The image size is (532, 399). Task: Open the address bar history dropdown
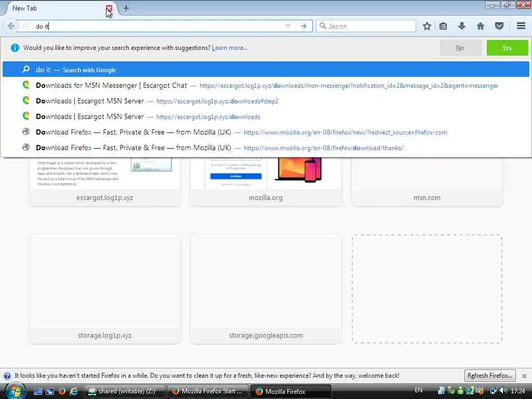tap(288, 26)
